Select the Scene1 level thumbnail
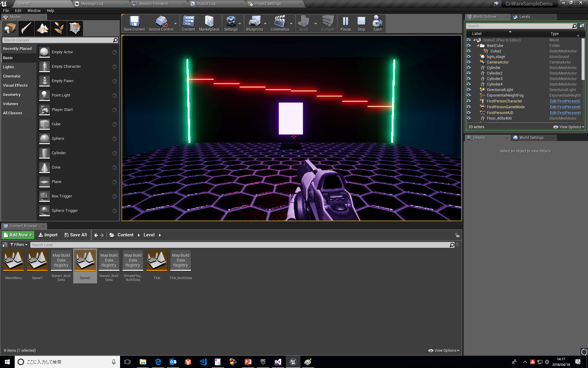 pos(37,261)
